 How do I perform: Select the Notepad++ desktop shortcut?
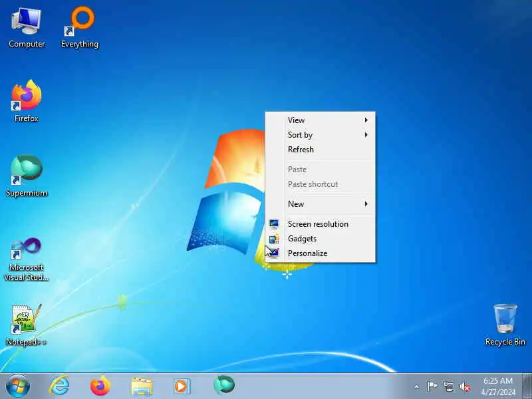27,325
